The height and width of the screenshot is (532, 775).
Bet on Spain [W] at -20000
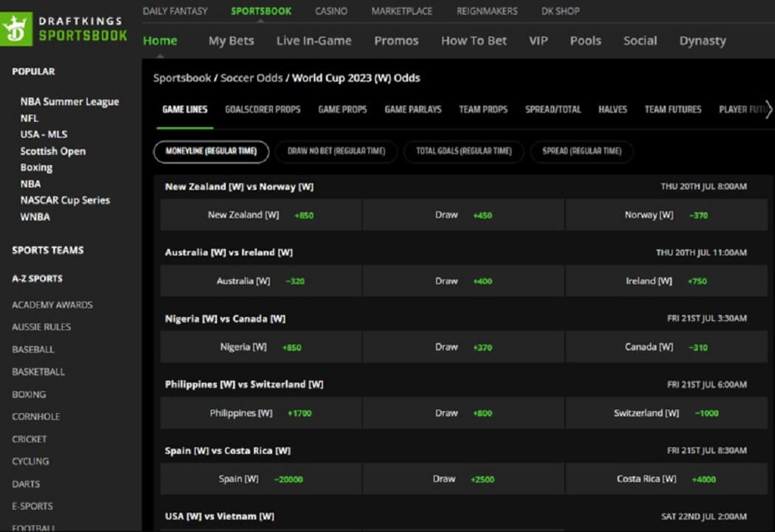tap(261, 479)
